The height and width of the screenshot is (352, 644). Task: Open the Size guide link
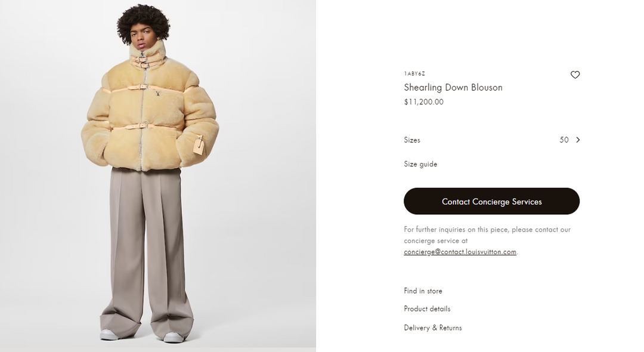pyautogui.click(x=420, y=164)
